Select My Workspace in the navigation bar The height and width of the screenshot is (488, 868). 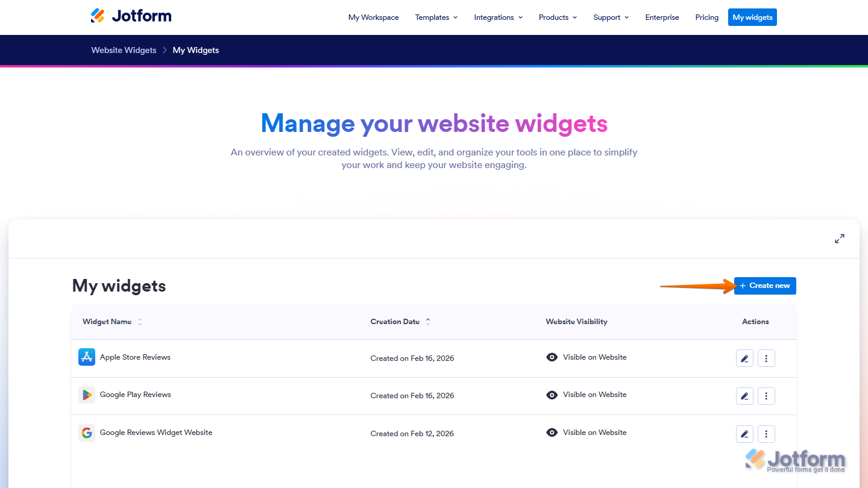click(x=373, y=17)
